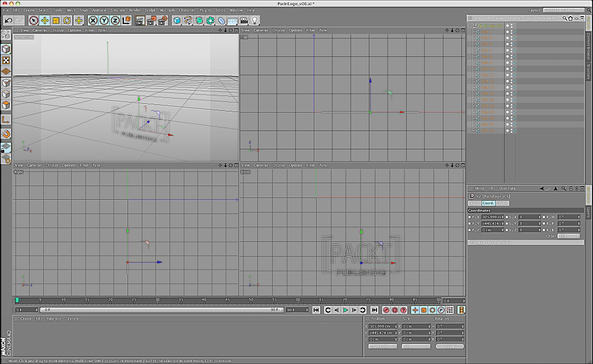Click the Record Active Objects button
The image size is (593, 364).
click(x=386, y=310)
